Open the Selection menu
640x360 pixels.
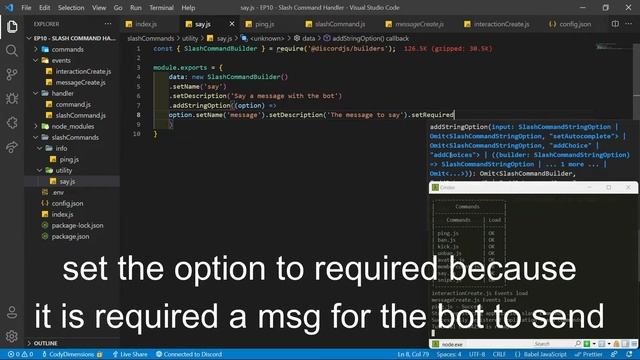coord(71,8)
